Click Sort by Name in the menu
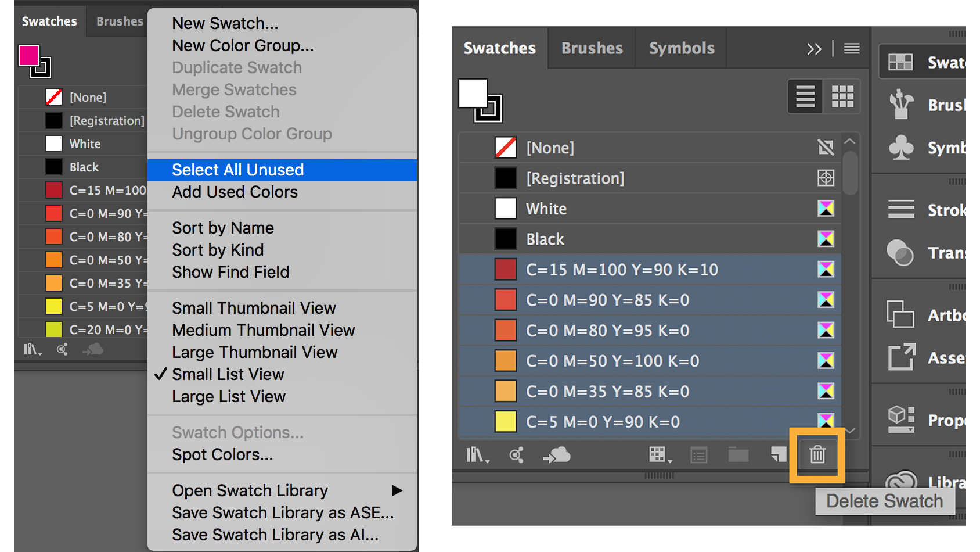This screenshot has width=980, height=552. pos(223,228)
